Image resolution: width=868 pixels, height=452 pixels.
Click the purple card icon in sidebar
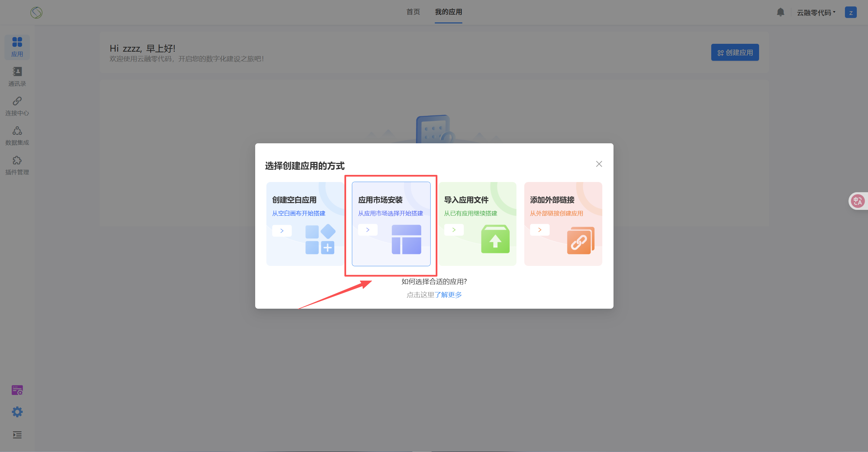[17, 390]
